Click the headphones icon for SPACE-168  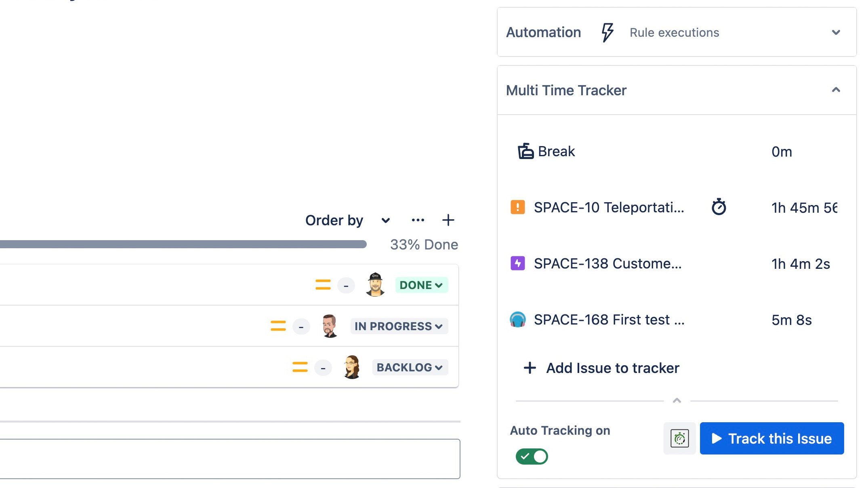pos(517,319)
